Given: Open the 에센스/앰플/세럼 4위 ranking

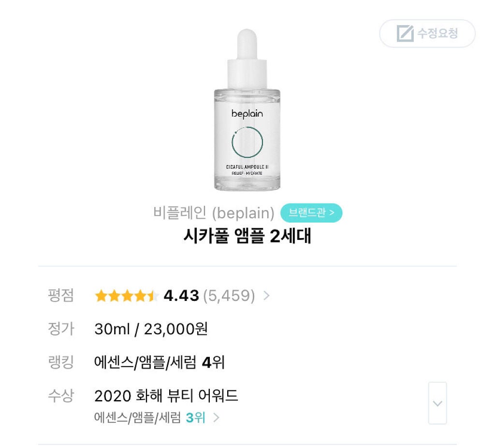Looking at the screenshot, I should tap(160, 362).
